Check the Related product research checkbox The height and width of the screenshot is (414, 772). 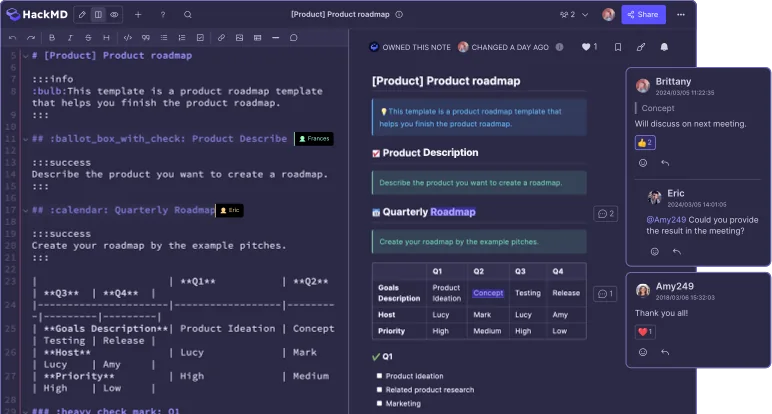379,389
